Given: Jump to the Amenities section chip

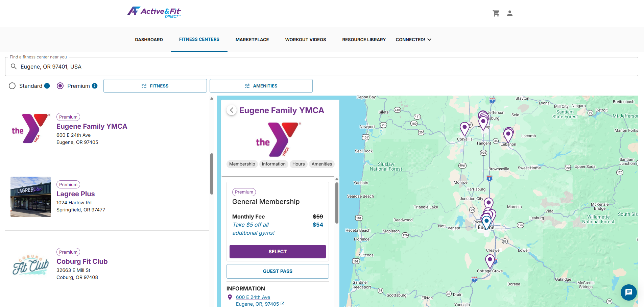Looking at the screenshot, I should 322,164.
